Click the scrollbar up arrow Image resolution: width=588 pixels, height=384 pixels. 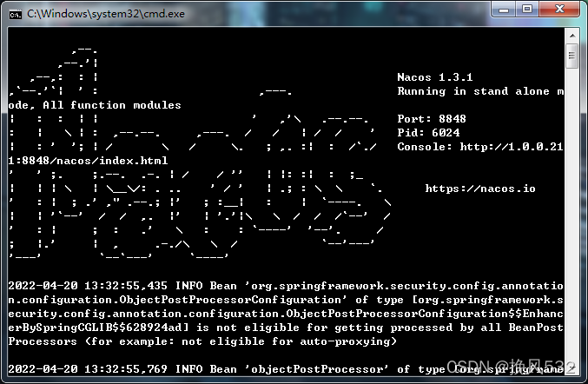571,36
